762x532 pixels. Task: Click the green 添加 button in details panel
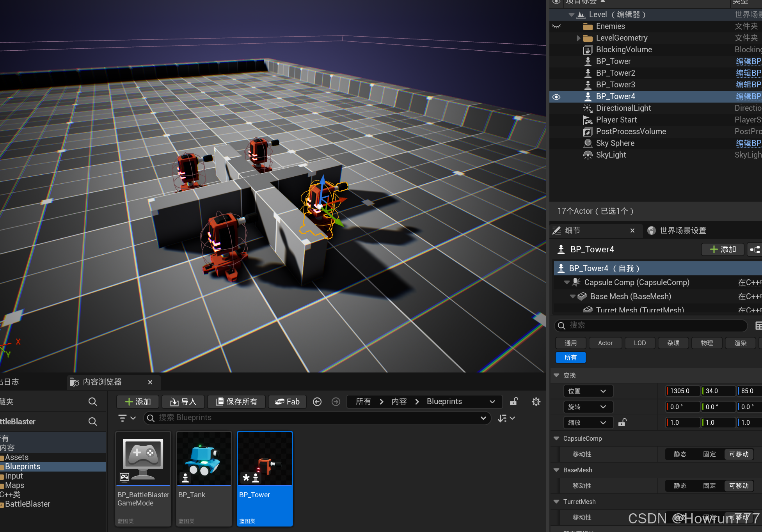[x=723, y=249]
